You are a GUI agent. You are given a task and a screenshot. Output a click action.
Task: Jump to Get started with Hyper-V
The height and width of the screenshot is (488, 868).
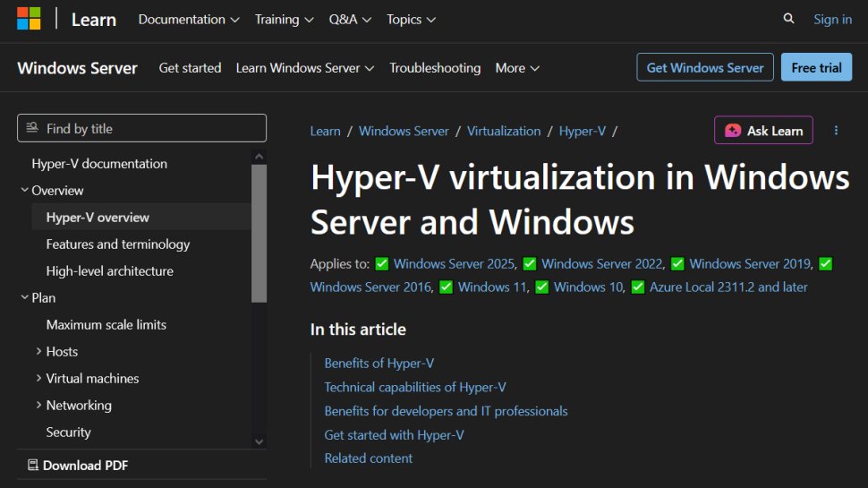point(394,435)
